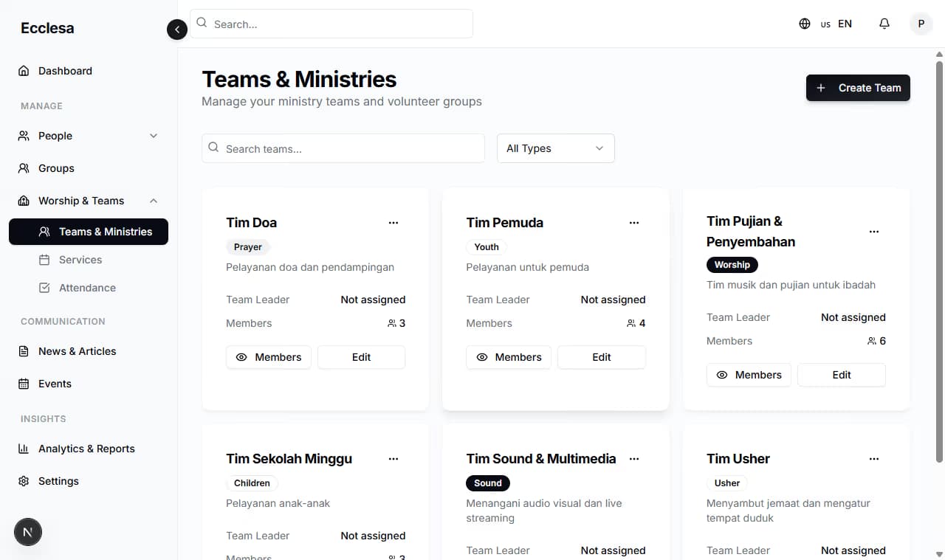Go to Dashboard
This screenshot has width=945, height=560.
89,71
